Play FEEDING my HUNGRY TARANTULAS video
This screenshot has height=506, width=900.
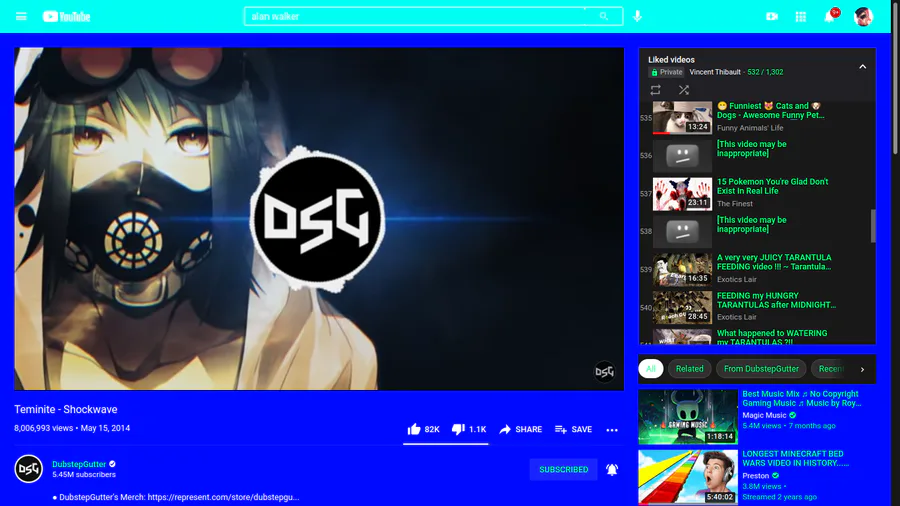click(x=776, y=300)
